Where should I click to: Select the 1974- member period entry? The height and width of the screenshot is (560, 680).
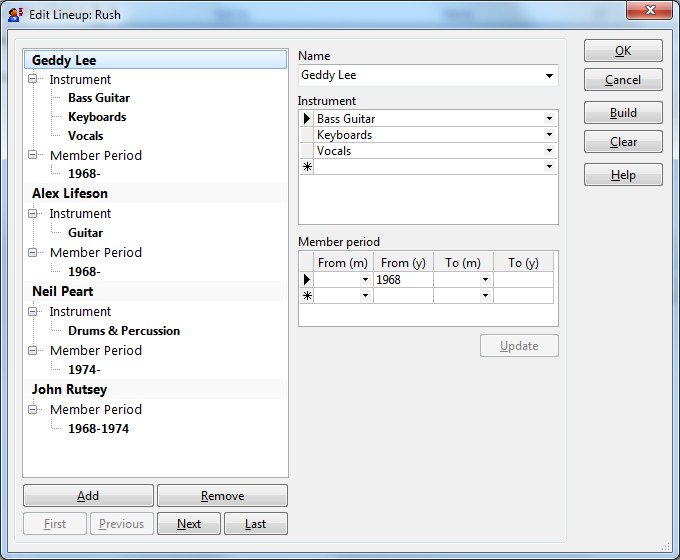84,370
